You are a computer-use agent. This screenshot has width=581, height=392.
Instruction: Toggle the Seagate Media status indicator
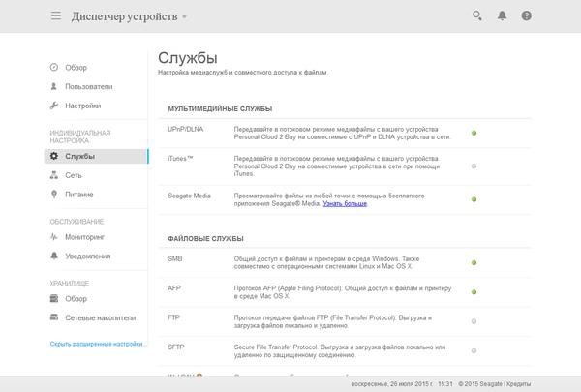point(474,199)
